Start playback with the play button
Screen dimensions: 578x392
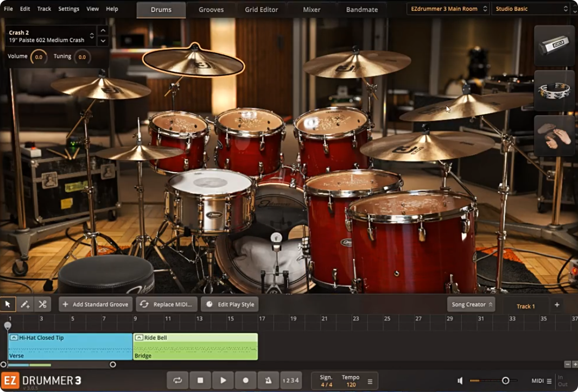(x=223, y=380)
